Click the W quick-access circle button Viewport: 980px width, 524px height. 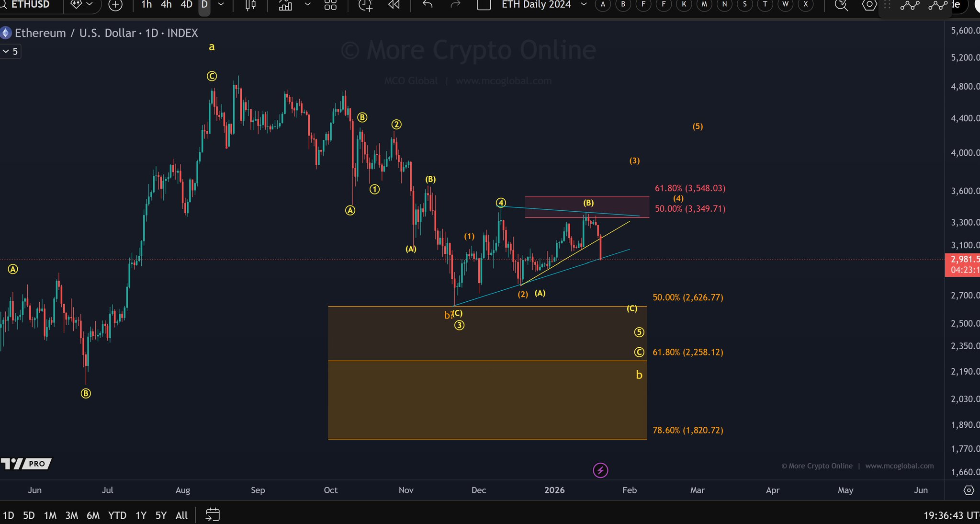pyautogui.click(x=785, y=5)
